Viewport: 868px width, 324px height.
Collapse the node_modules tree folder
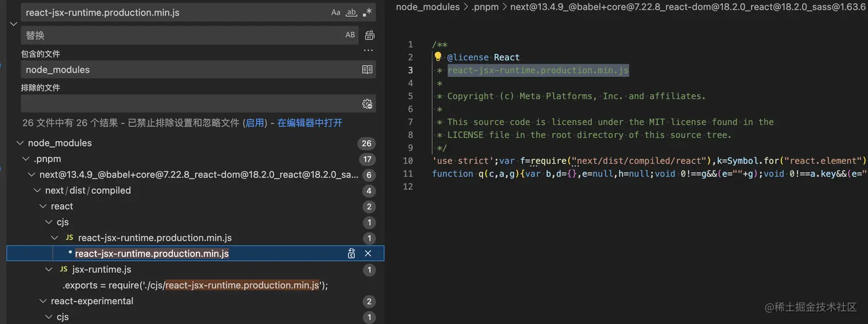(20, 143)
